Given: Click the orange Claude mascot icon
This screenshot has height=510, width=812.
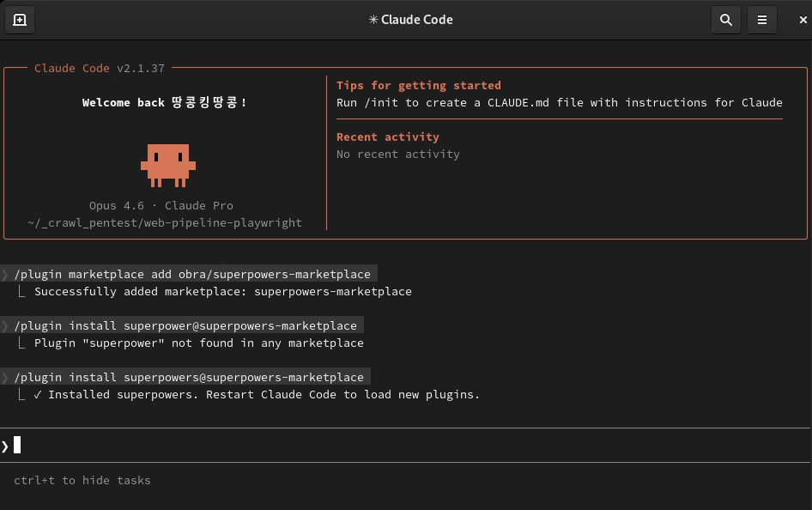Looking at the screenshot, I should click(167, 165).
